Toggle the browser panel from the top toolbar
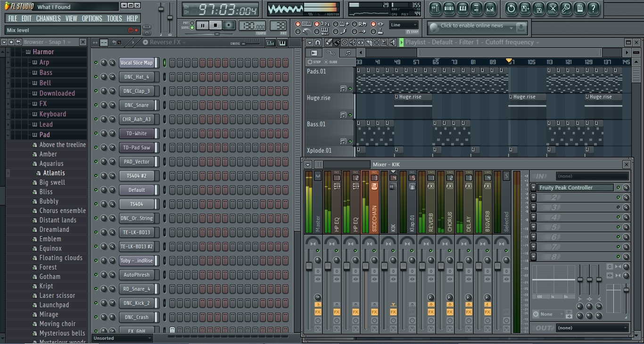 click(476, 8)
